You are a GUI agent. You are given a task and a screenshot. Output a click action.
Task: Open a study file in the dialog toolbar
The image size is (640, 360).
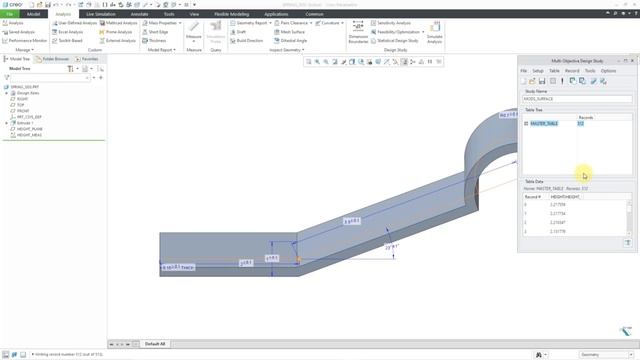tap(533, 81)
